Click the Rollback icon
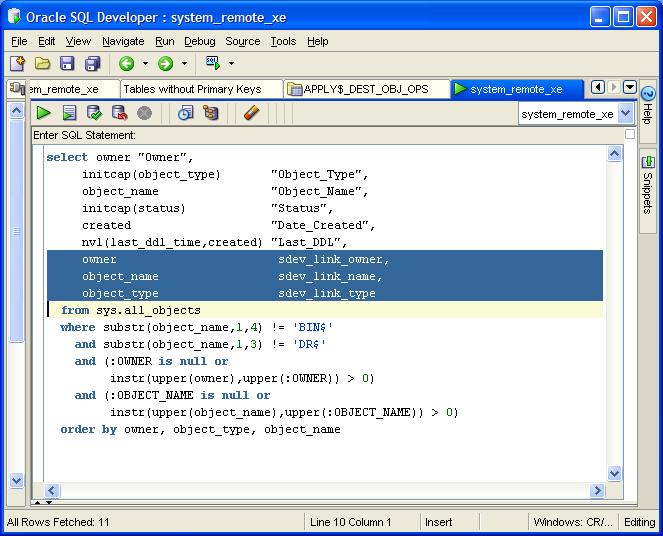Screen dimensions: 663x536 [119, 113]
